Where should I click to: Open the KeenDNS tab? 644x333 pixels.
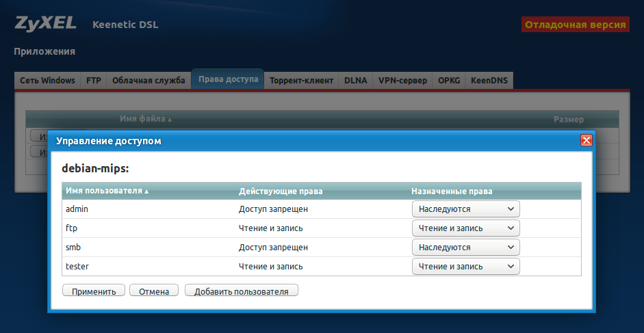(x=489, y=81)
